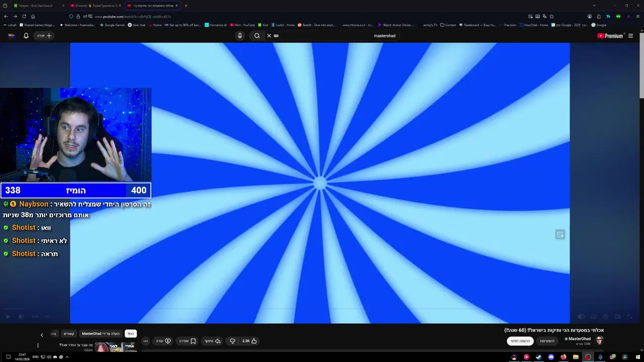
Task: Click the browser home icon
Action: (x=33, y=16)
